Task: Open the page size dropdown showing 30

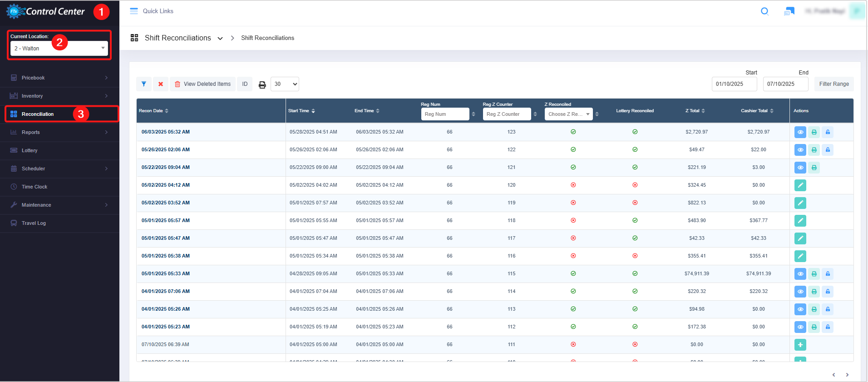Action: coord(285,84)
